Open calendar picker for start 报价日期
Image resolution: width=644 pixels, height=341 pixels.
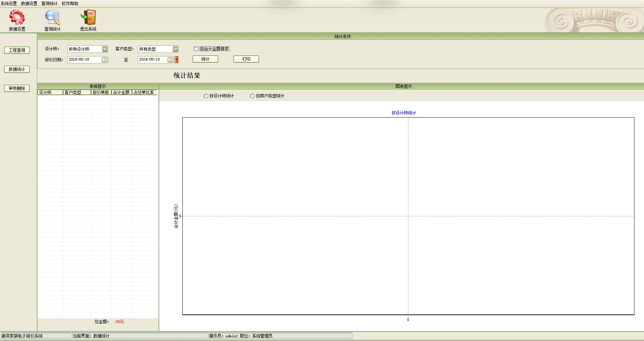click(105, 60)
